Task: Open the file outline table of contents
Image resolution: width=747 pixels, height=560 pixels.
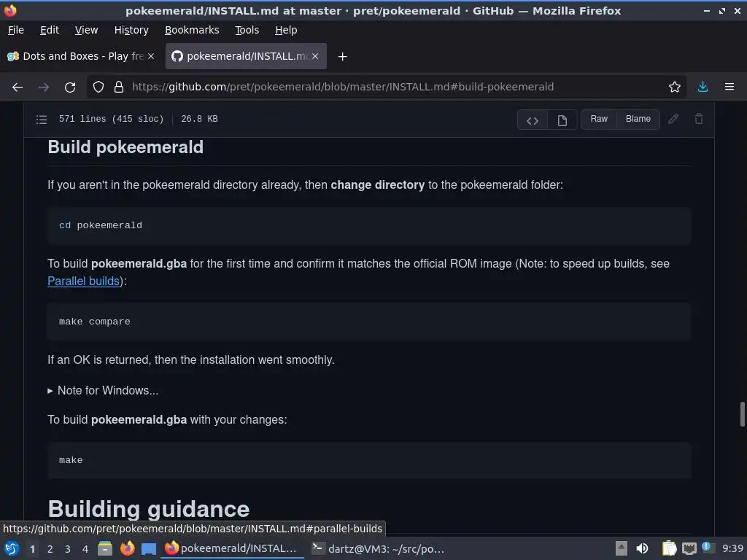Action: click(x=42, y=119)
